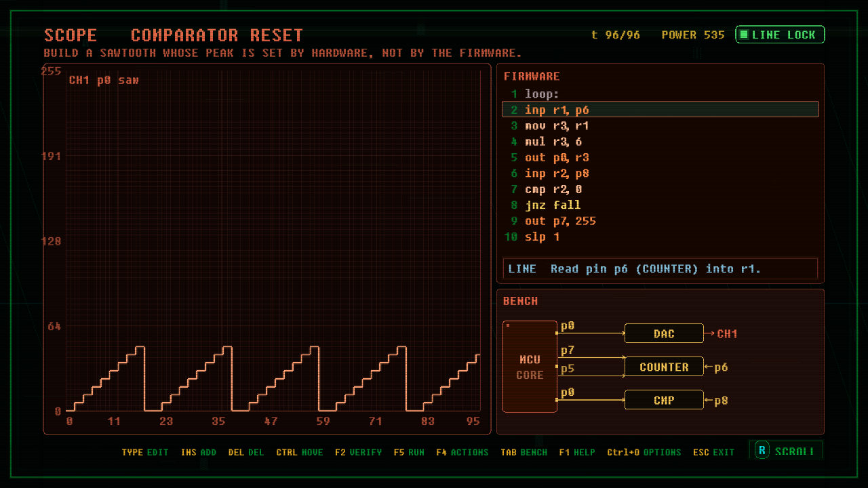Click the TYPE EDIT shortcut hint
The width and height of the screenshot is (868, 488).
pyautogui.click(x=145, y=452)
